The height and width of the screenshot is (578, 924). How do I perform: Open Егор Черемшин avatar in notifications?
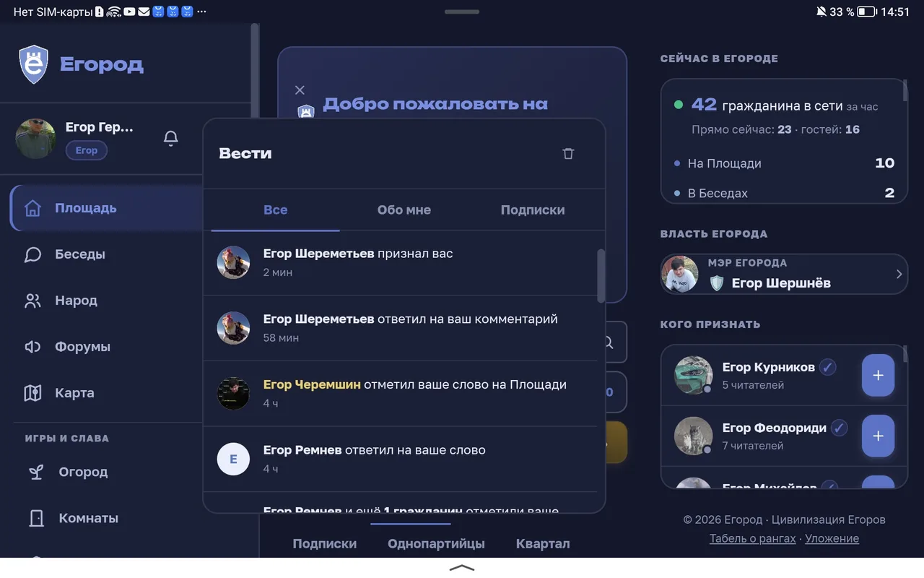click(233, 394)
